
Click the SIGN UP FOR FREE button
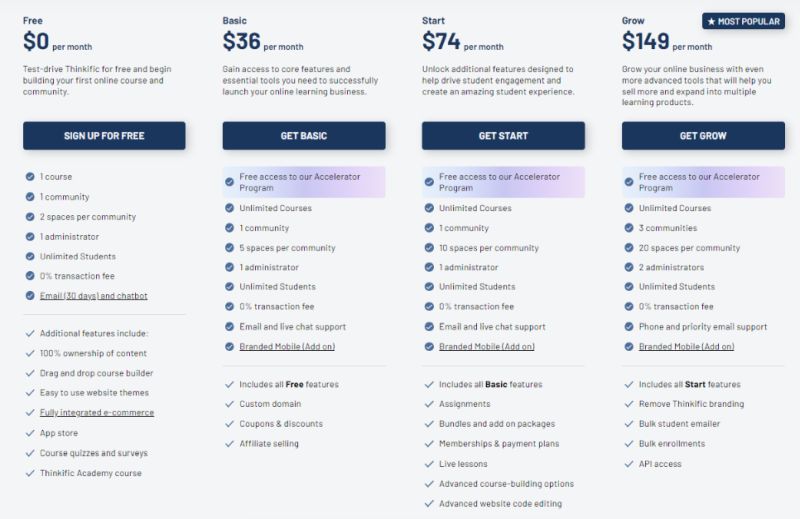coord(104,136)
